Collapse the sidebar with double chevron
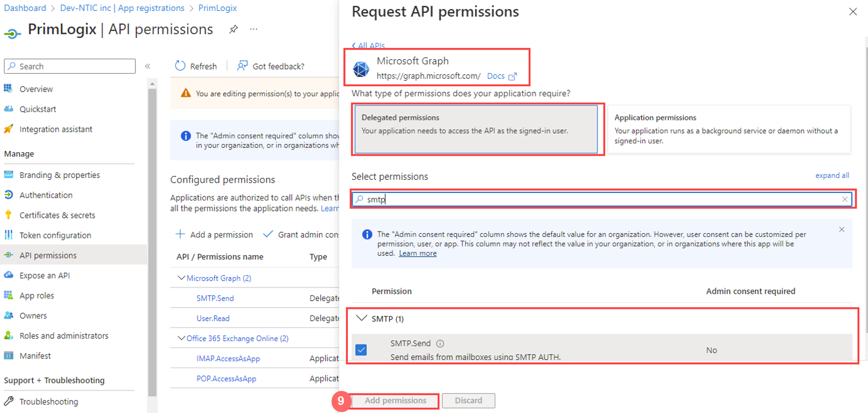The width and height of the screenshot is (868, 413). point(147,66)
